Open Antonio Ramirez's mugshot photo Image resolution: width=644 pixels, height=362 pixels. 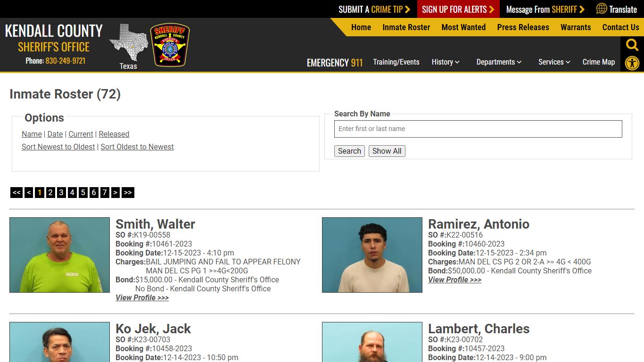[372, 255]
